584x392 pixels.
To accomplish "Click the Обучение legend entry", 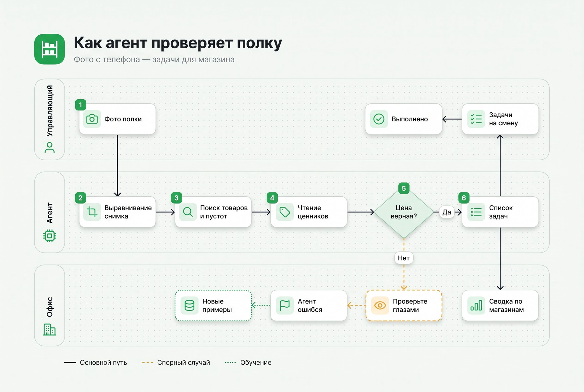I will (248, 362).
